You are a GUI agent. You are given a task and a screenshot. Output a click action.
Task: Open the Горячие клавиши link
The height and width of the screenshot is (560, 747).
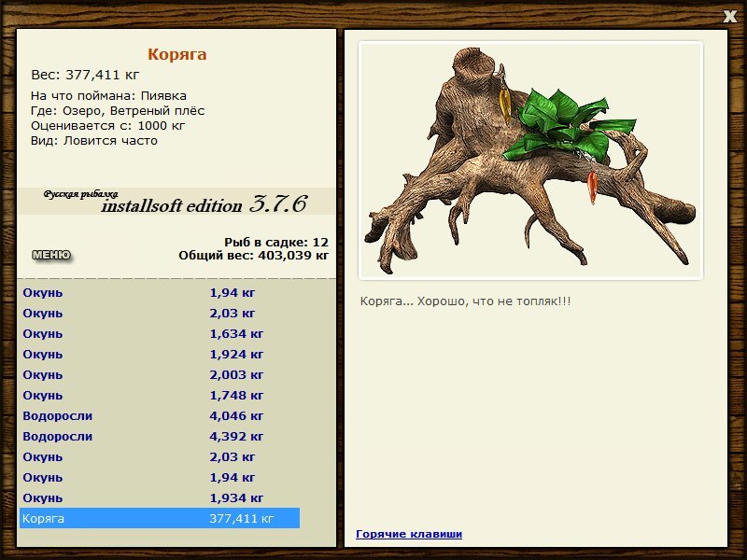point(409,534)
